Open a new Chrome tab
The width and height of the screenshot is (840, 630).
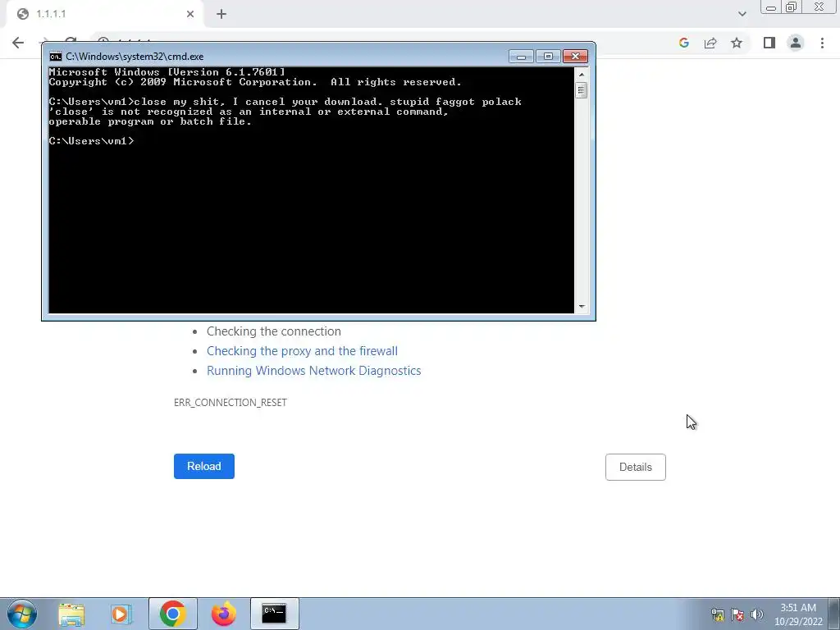221,14
